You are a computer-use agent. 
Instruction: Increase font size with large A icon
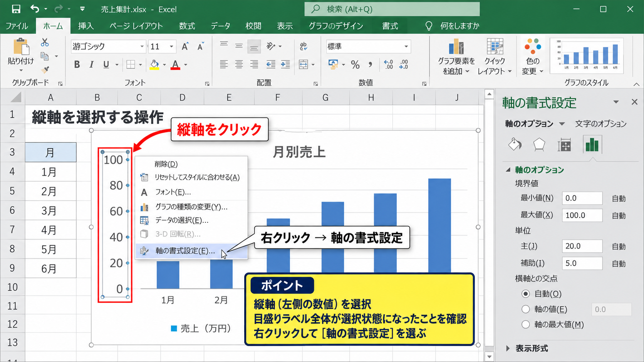(x=185, y=47)
